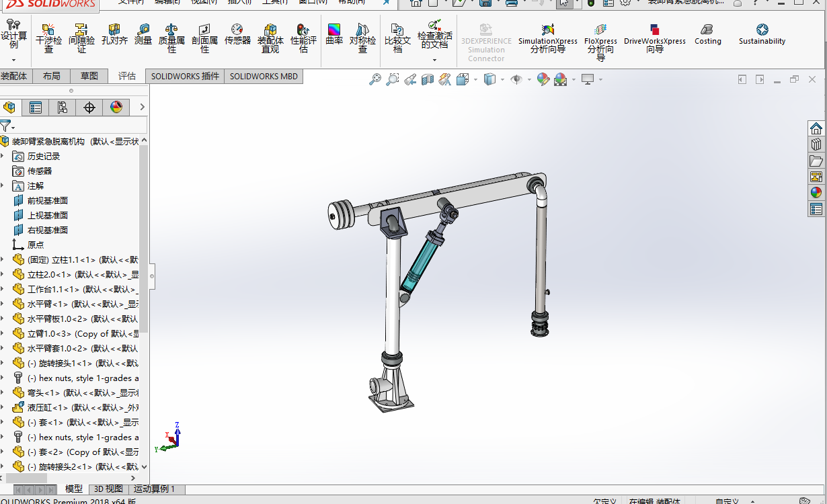This screenshot has width=827, height=504.
Task: Open the 间隙验证 clearance verification tool
Action: coord(81,39)
